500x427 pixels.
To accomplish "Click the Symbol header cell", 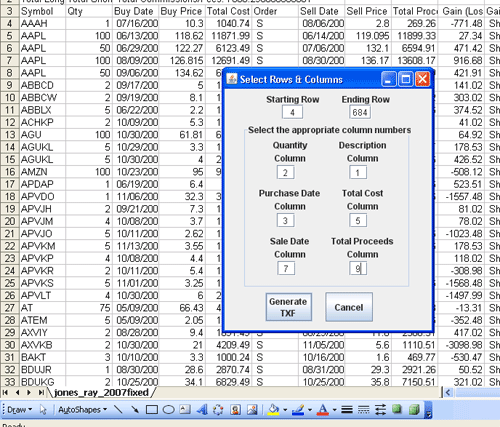I will pyautogui.click(x=42, y=11).
